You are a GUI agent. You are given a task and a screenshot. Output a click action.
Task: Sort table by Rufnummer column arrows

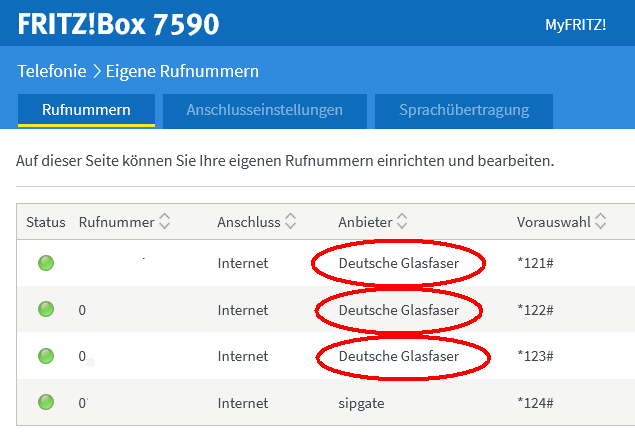coord(164,221)
